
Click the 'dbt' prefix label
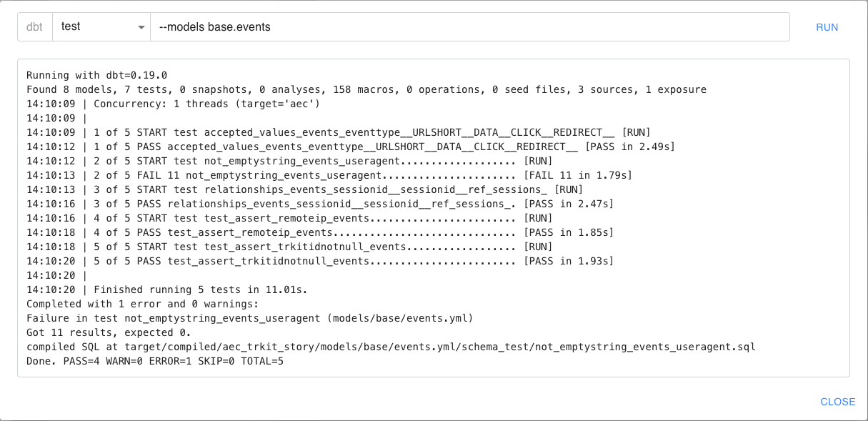click(x=34, y=27)
